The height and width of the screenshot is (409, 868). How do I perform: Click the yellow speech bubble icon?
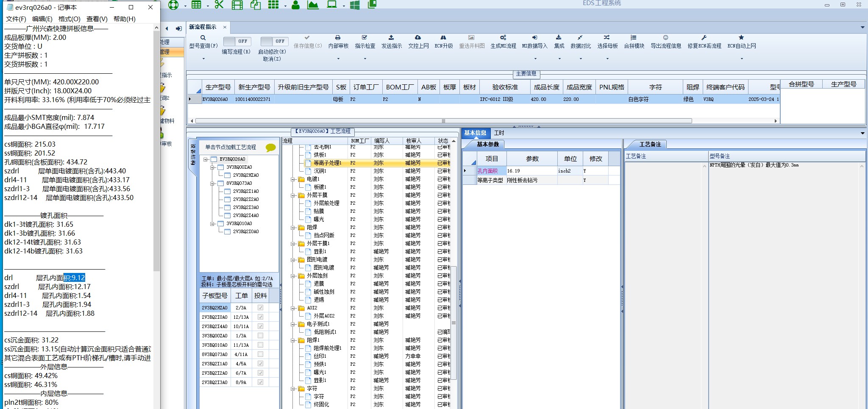[270, 148]
